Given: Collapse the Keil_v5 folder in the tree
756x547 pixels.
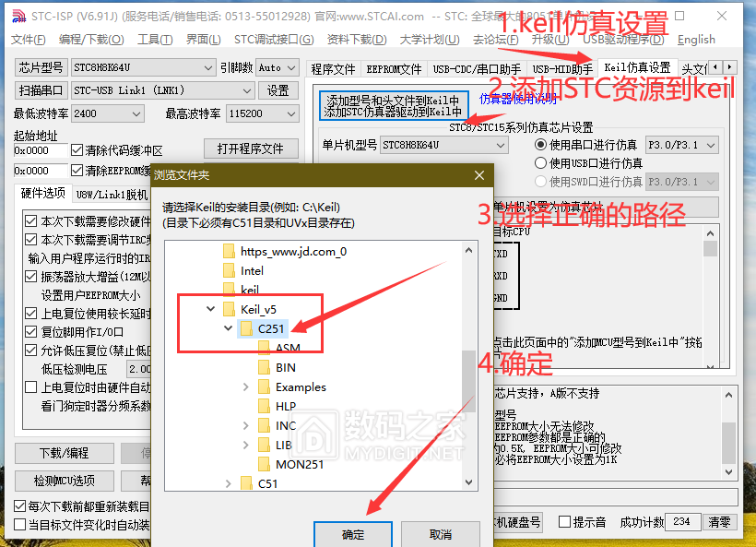Looking at the screenshot, I should 209,309.
